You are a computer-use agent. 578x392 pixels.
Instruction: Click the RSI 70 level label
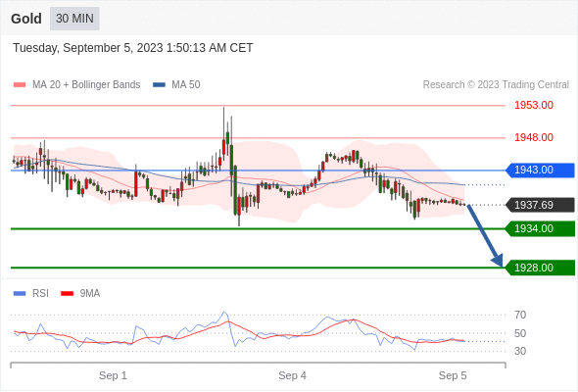[x=520, y=315]
